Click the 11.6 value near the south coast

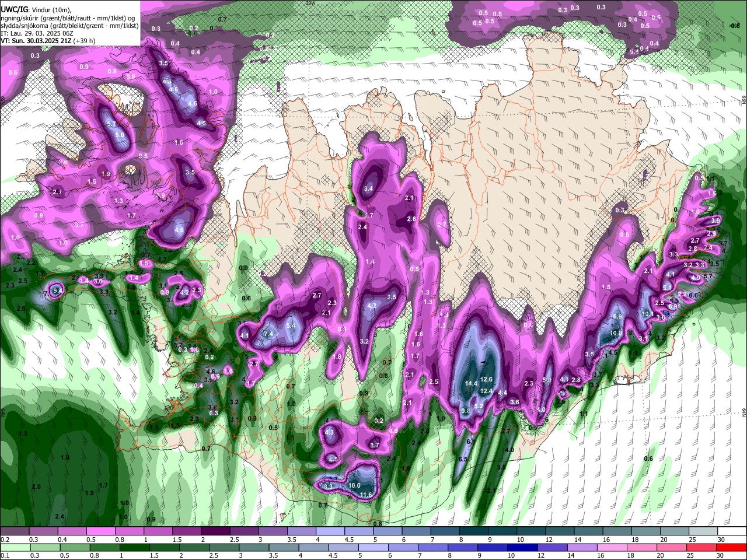point(366,495)
